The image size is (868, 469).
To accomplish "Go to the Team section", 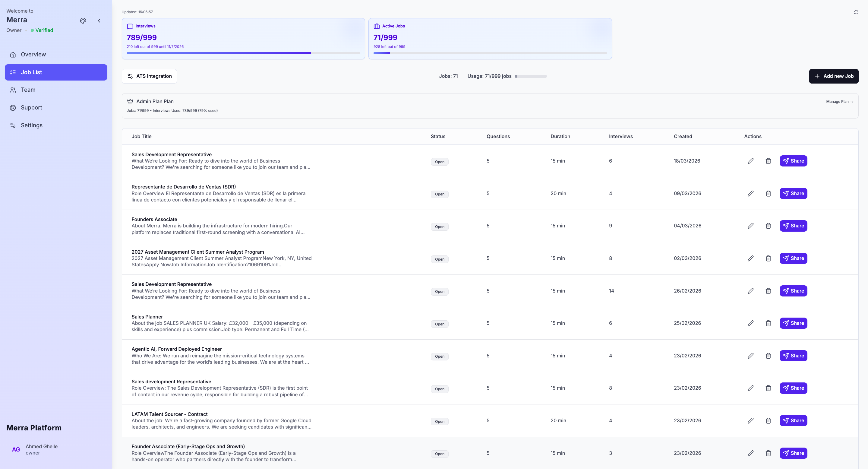I will pos(28,90).
